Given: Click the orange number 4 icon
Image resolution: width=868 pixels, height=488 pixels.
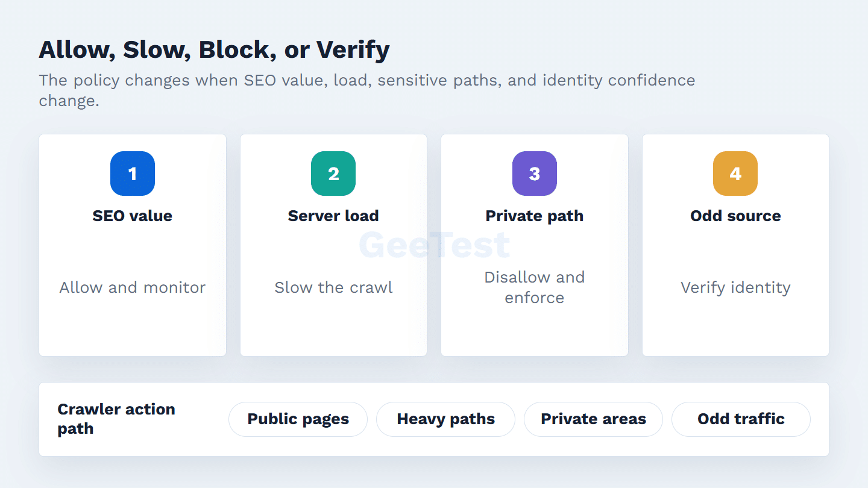Looking at the screenshot, I should [735, 174].
